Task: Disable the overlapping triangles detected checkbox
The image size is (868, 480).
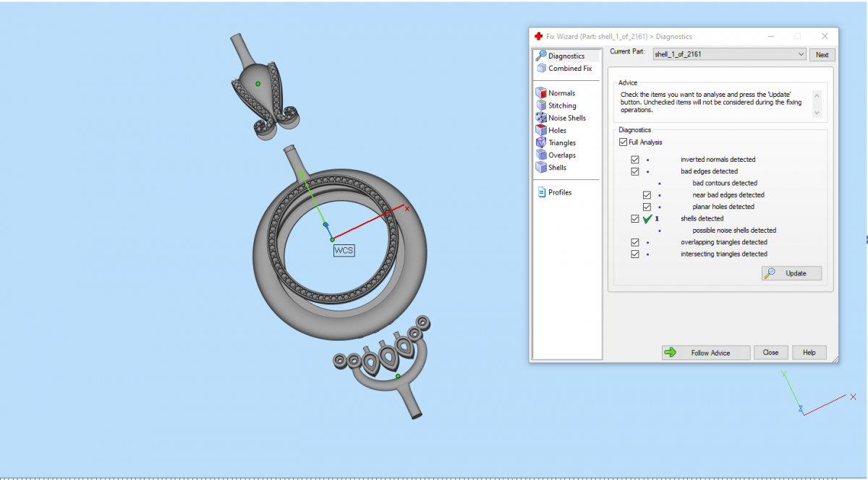Action: (x=635, y=242)
